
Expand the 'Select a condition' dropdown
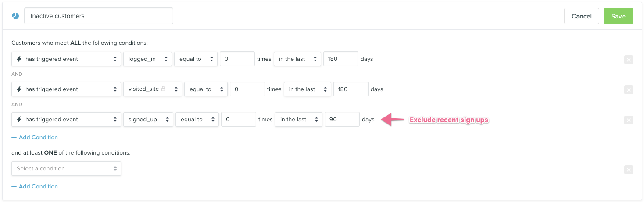[x=66, y=169]
